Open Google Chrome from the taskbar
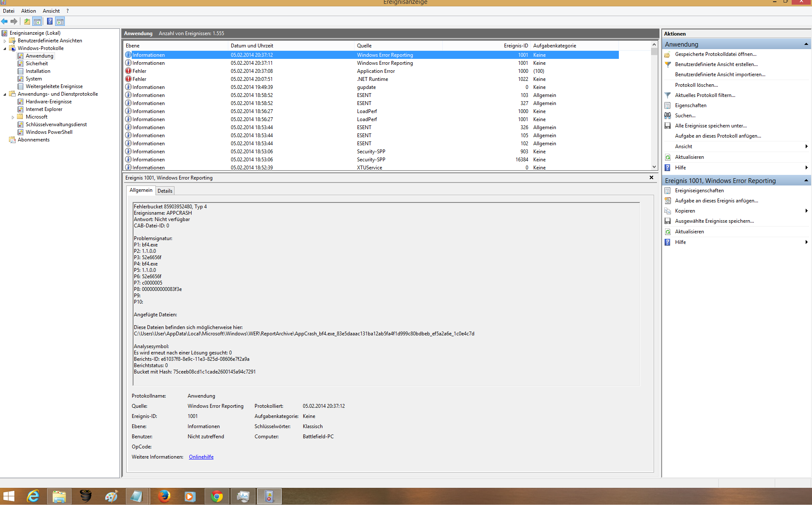812x509 pixels. pyautogui.click(x=217, y=496)
